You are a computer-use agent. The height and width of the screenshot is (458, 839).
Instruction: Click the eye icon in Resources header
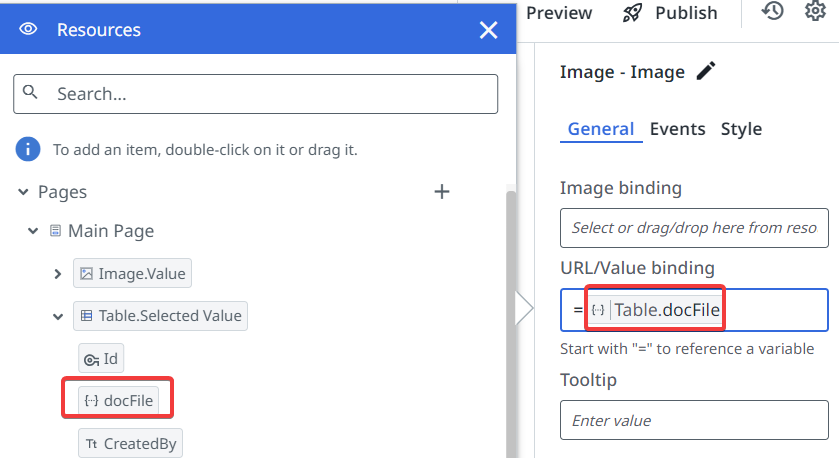point(29,30)
